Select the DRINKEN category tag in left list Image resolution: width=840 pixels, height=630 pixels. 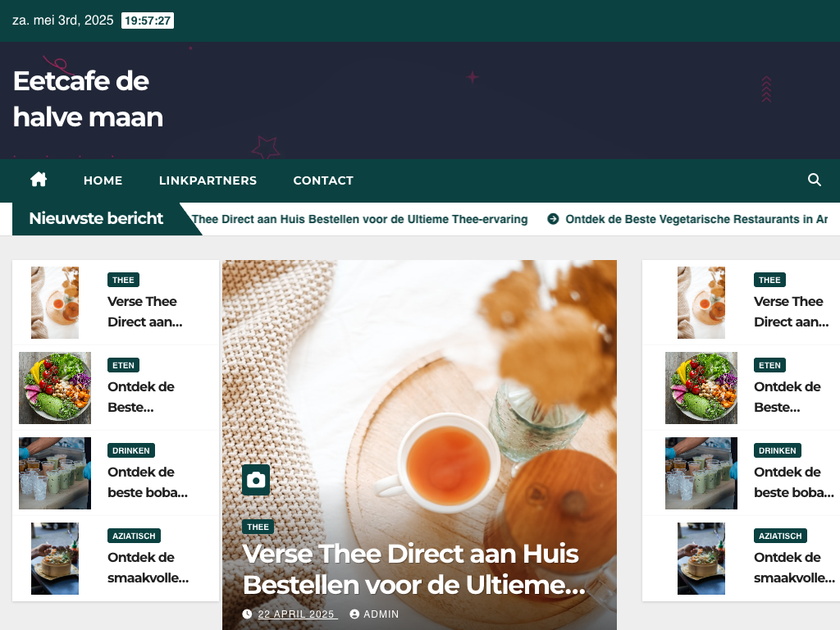point(131,450)
